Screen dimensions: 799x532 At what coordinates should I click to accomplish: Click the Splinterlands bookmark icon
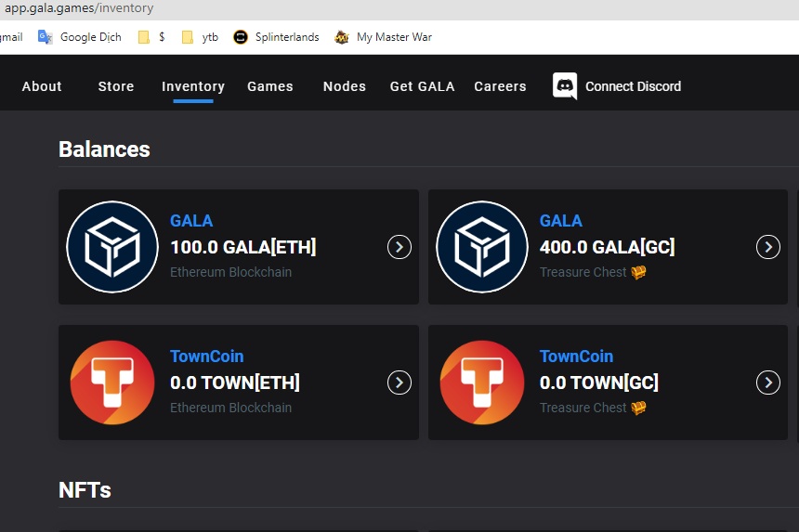pos(240,37)
